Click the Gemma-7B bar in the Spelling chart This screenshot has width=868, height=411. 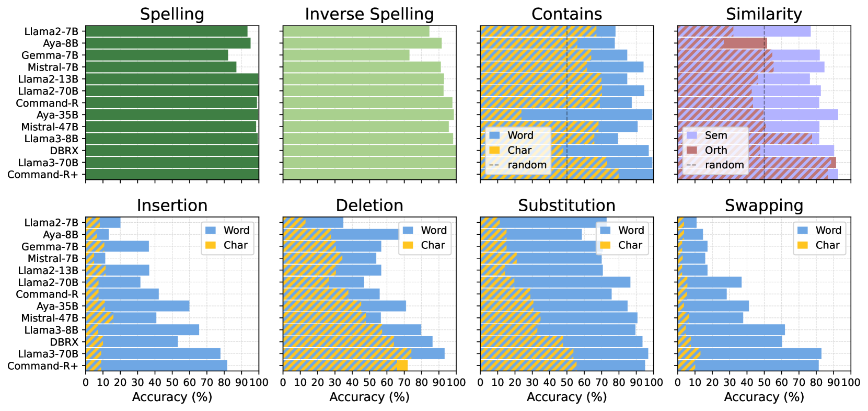click(157, 55)
